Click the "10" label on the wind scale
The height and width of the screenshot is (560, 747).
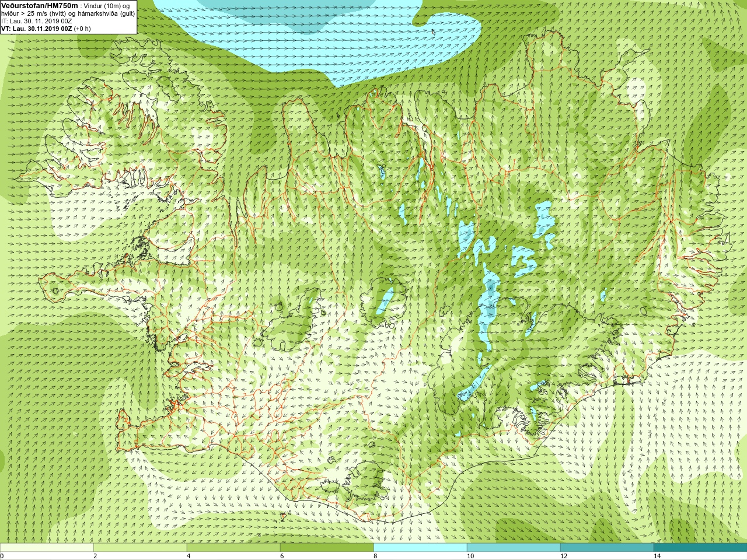pyautogui.click(x=470, y=556)
